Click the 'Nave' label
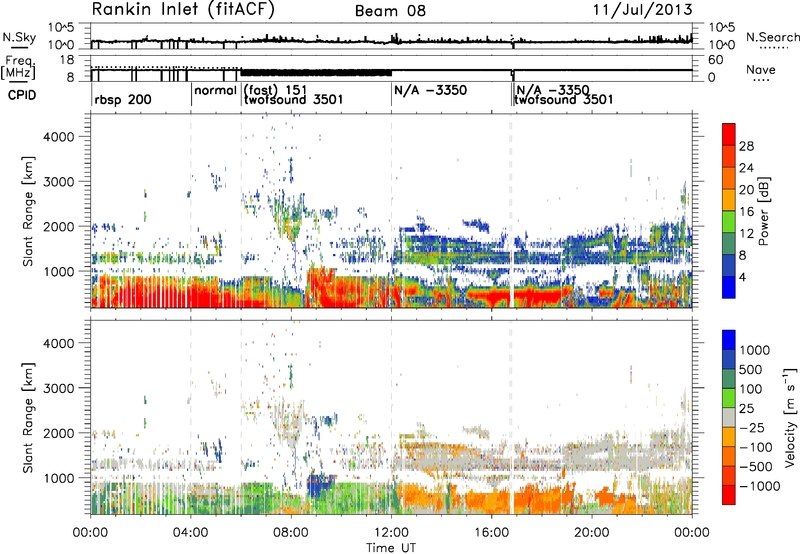The image size is (800, 554). coord(761,69)
